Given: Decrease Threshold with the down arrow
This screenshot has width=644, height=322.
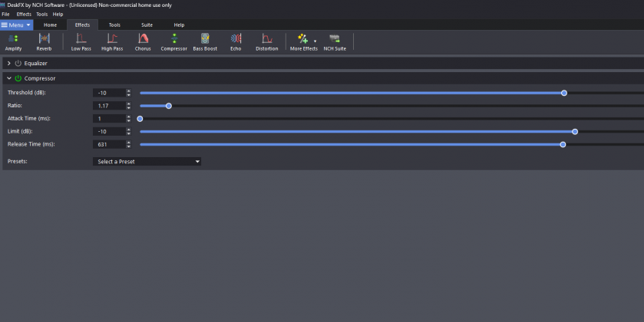Looking at the screenshot, I should pyautogui.click(x=128, y=95).
